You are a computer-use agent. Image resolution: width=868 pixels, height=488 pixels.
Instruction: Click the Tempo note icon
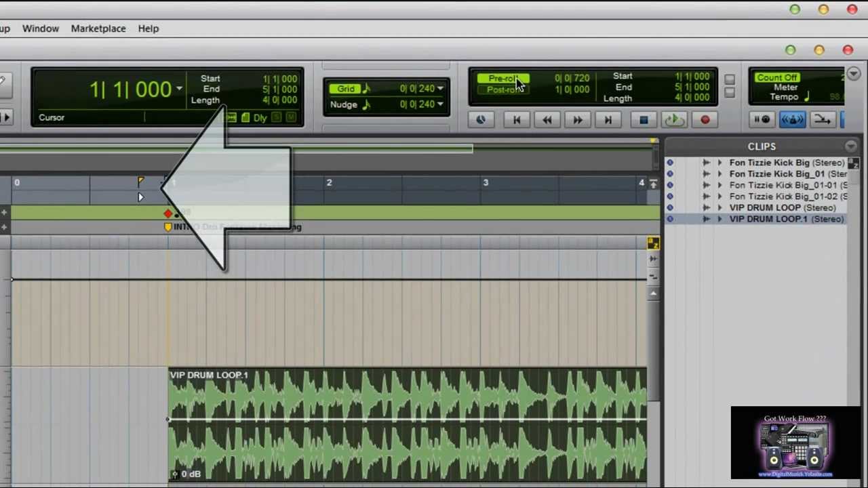807,98
